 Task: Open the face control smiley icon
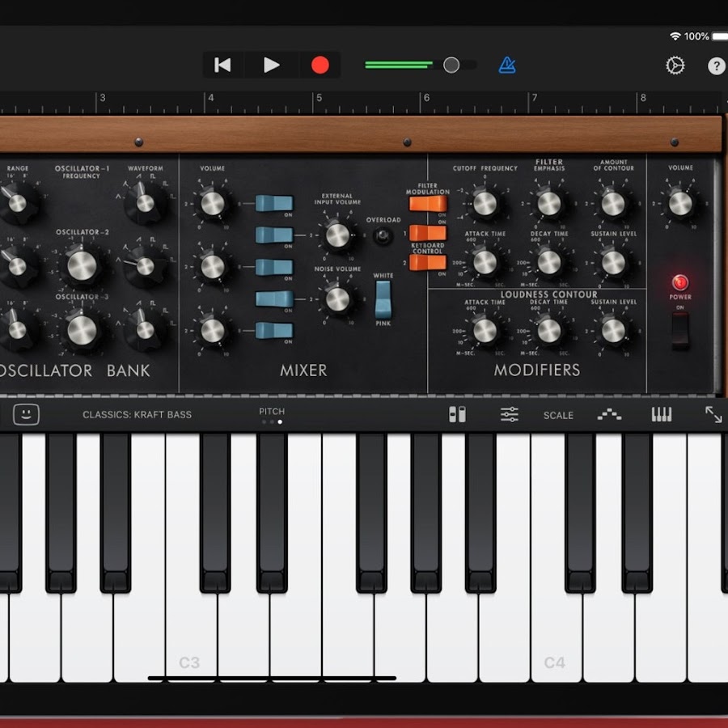(x=26, y=414)
